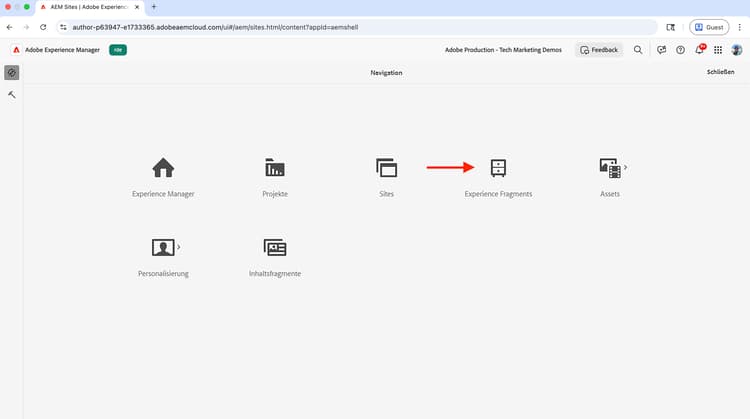Click the Personalisierung label

click(163, 274)
